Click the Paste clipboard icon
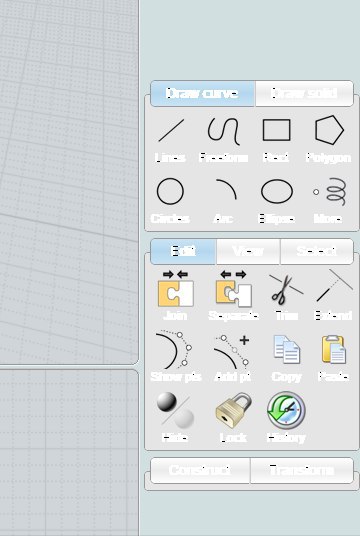360x536 pixels. (334, 349)
